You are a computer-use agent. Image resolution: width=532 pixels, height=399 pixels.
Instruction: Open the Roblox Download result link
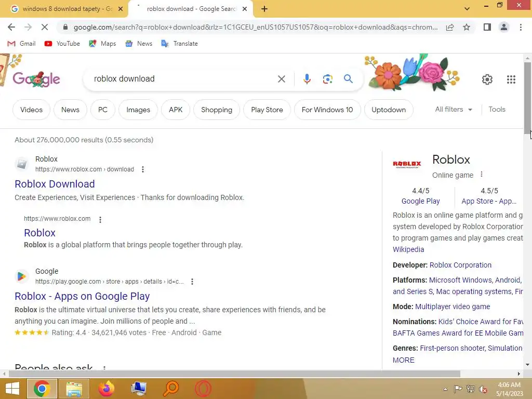click(x=55, y=184)
